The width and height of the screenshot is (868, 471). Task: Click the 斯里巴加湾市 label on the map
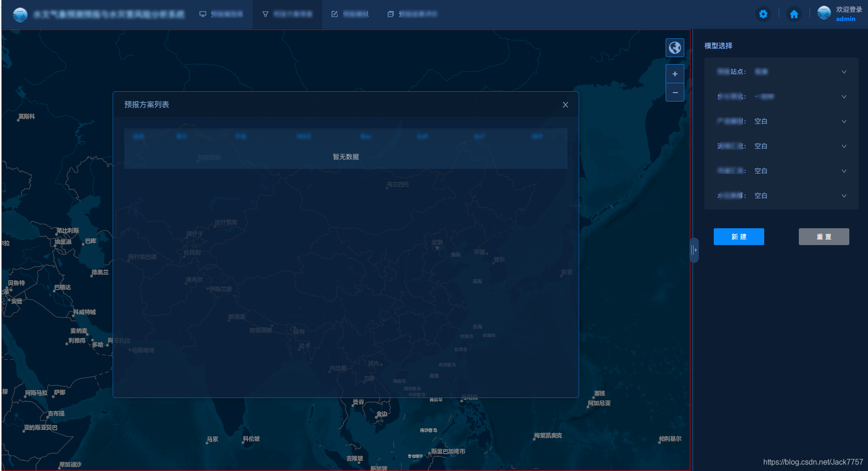click(x=448, y=451)
